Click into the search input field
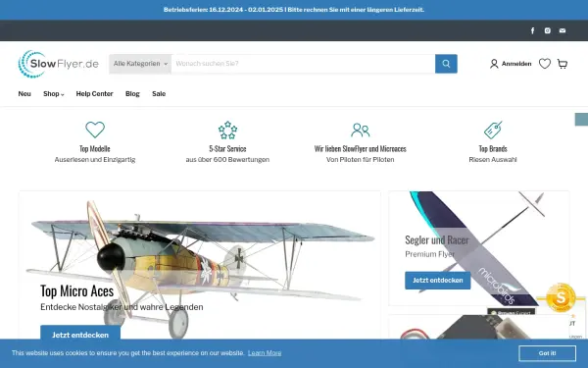The image size is (588, 368). (x=303, y=64)
